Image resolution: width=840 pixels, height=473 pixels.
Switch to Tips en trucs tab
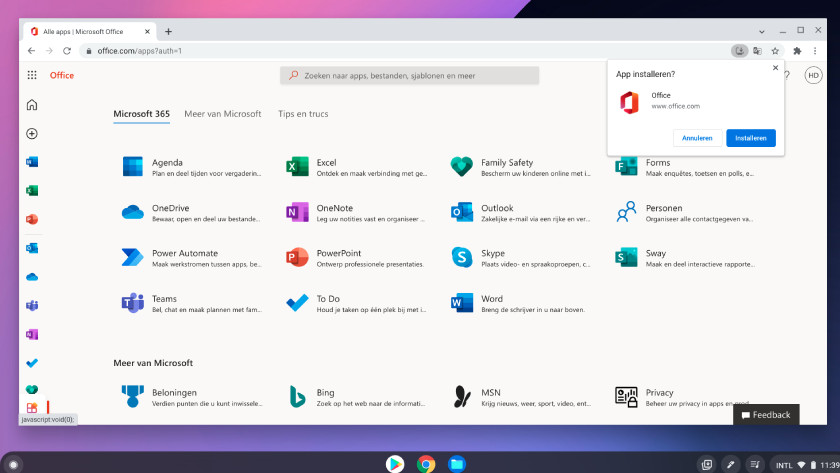pyautogui.click(x=303, y=114)
